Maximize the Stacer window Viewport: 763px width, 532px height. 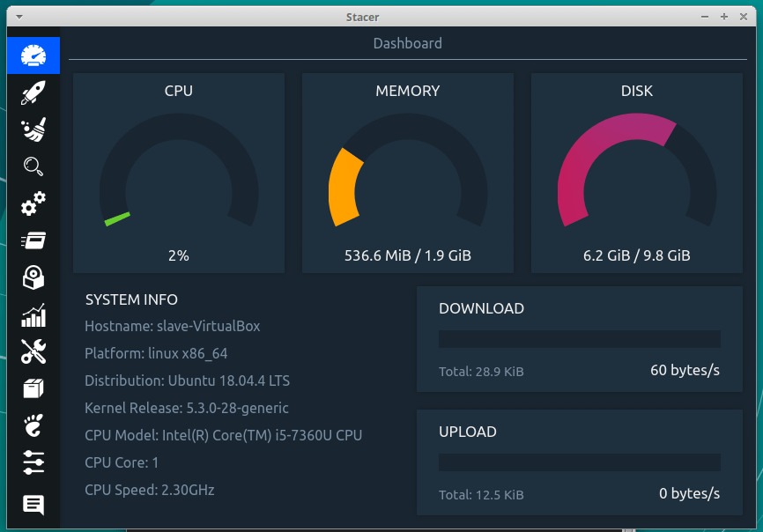point(723,16)
